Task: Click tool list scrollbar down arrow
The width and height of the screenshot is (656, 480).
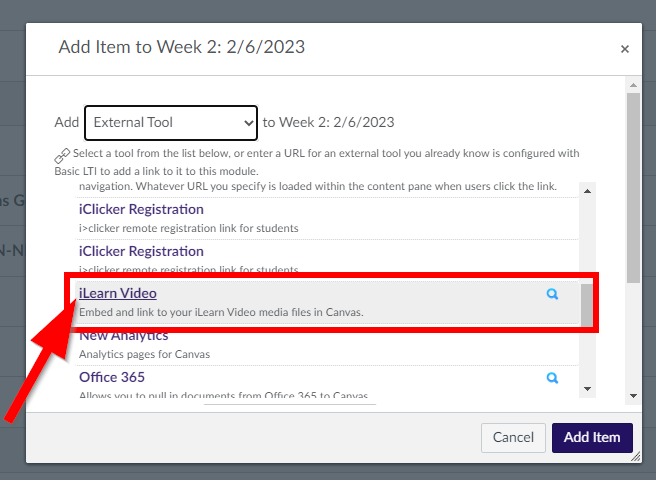Action: pos(587,389)
